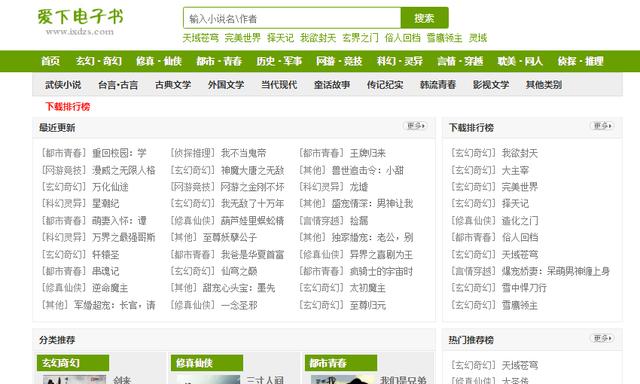This screenshot has height=384, width=640.
Task: Open 更多 in the 最近更新 panel
Action: pyautogui.click(x=416, y=126)
